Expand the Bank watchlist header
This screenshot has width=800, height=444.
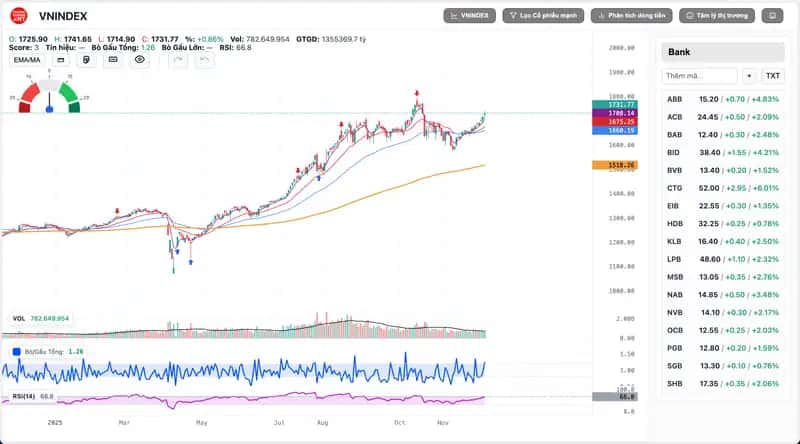coord(722,51)
